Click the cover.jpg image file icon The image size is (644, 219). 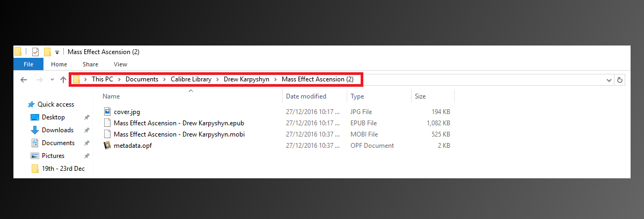pyautogui.click(x=107, y=111)
